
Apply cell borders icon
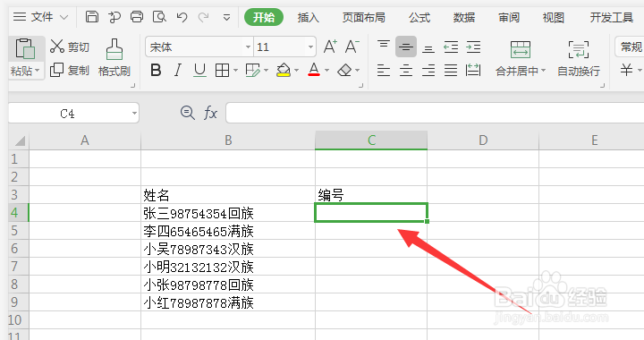tap(222, 70)
